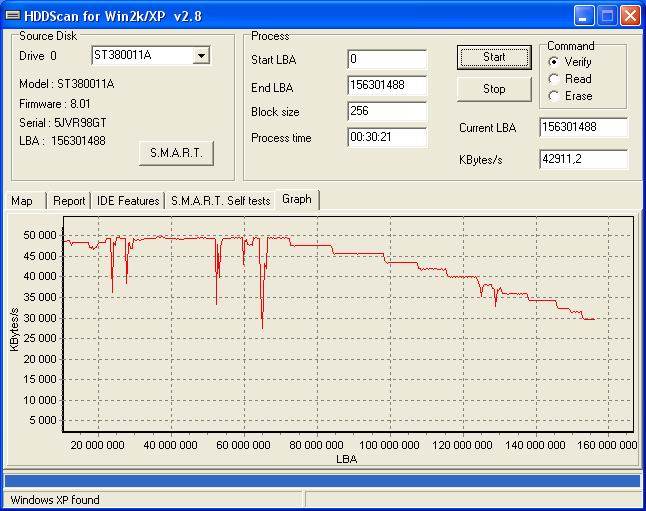Close the HDDScan window
Viewport: 646px width, 511px height.
(x=630, y=16)
